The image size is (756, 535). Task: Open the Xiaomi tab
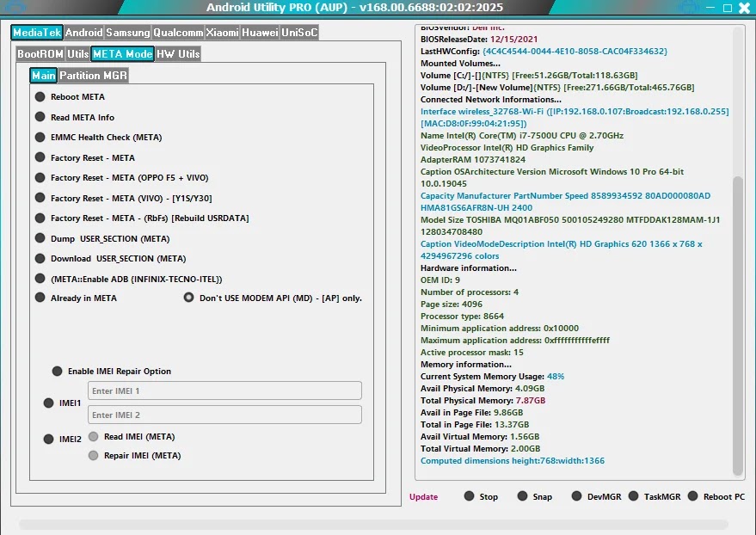tap(222, 33)
